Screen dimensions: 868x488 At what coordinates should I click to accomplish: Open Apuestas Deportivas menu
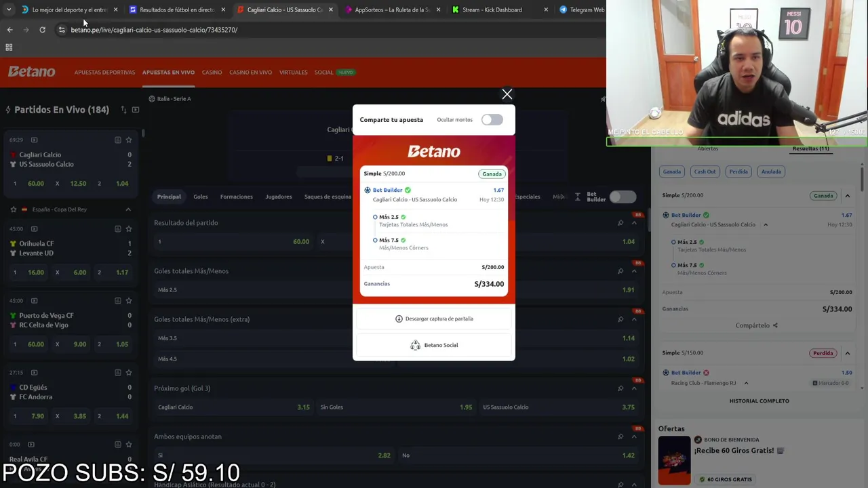click(x=104, y=73)
